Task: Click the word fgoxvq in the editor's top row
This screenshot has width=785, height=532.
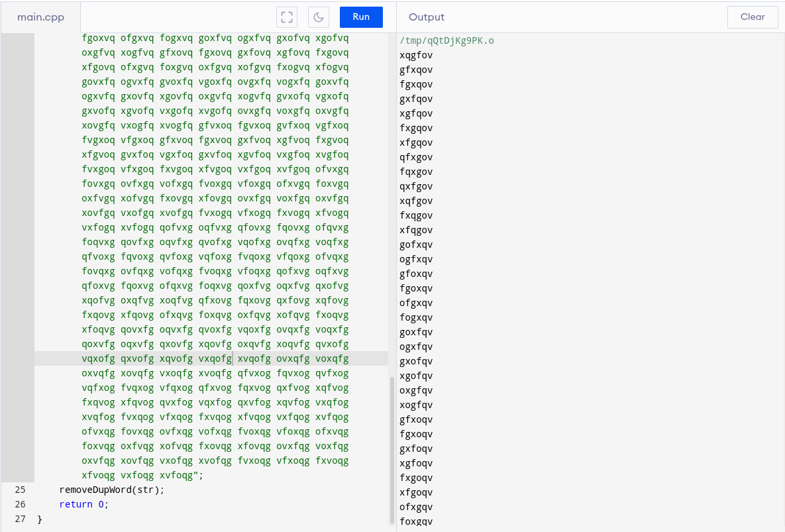Action: (x=98, y=38)
